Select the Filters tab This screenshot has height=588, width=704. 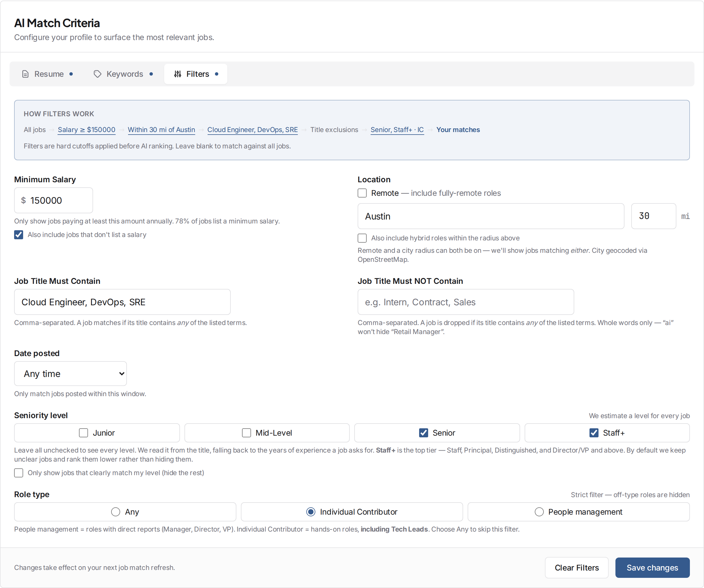tap(196, 74)
